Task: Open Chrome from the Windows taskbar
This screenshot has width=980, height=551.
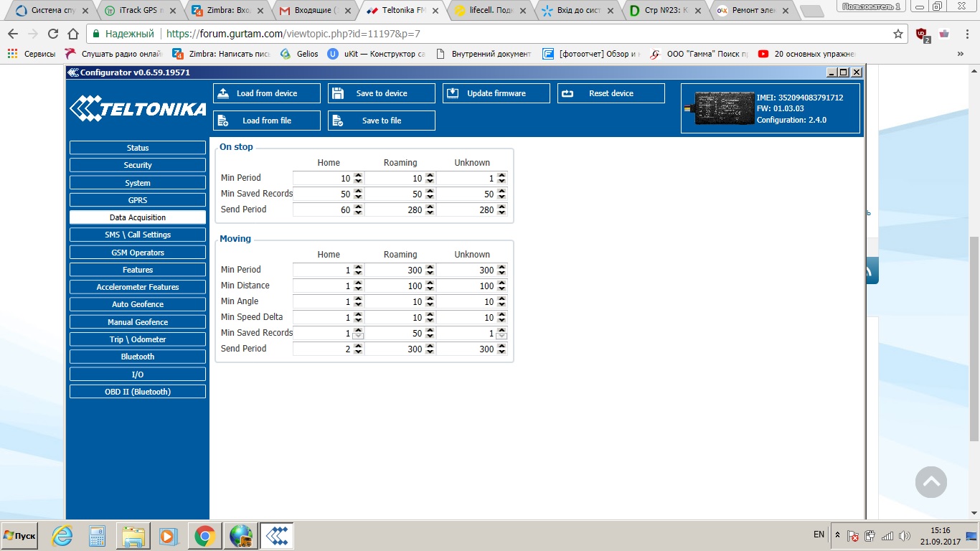Action: tap(204, 536)
